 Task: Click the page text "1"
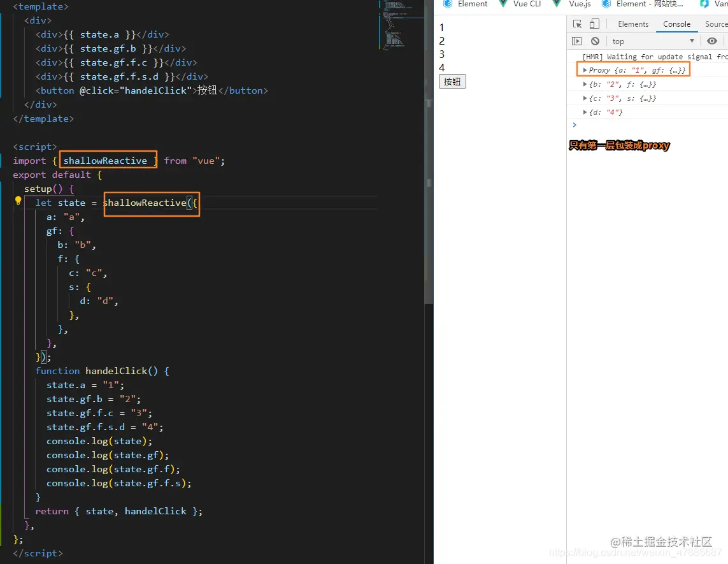click(441, 27)
